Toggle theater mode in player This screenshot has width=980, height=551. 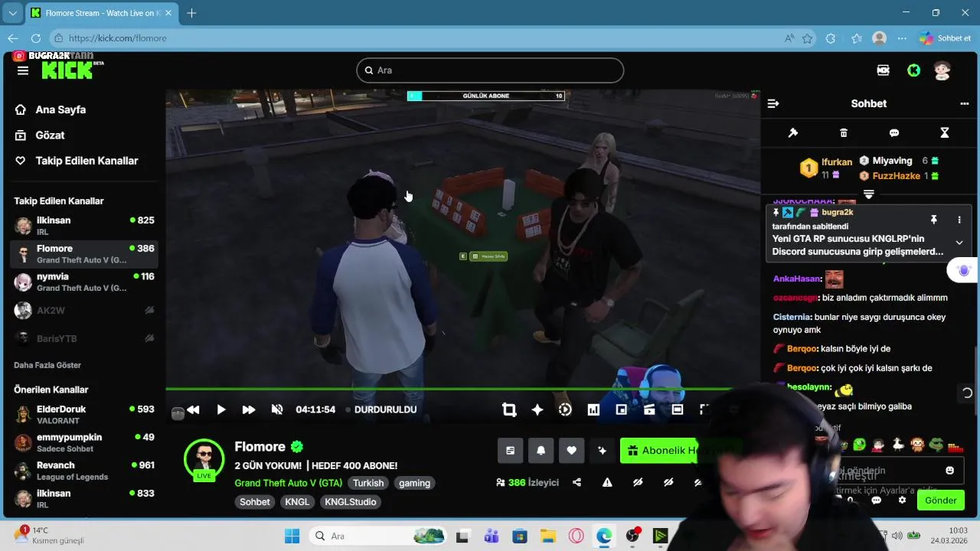tap(678, 409)
